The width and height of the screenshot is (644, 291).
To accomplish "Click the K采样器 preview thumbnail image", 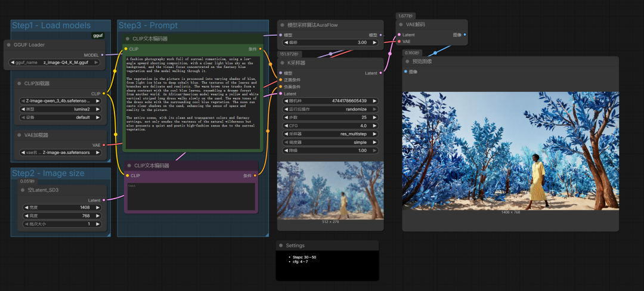I will [x=330, y=190].
